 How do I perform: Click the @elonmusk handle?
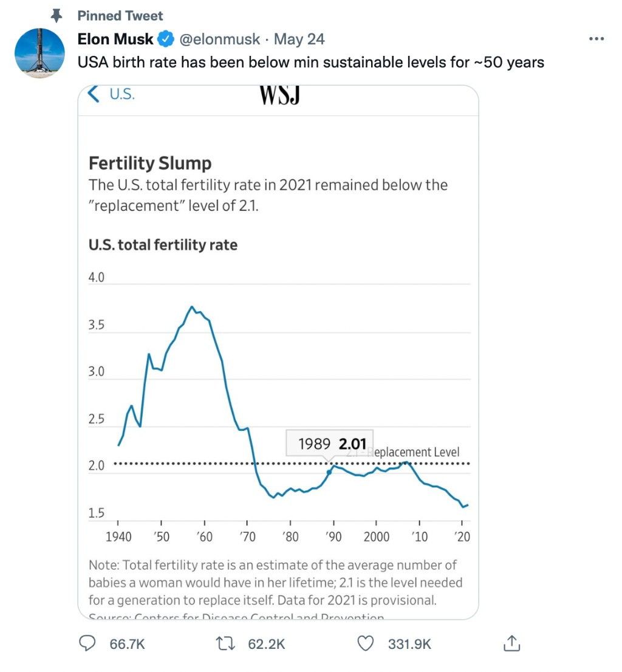(219, 39)
